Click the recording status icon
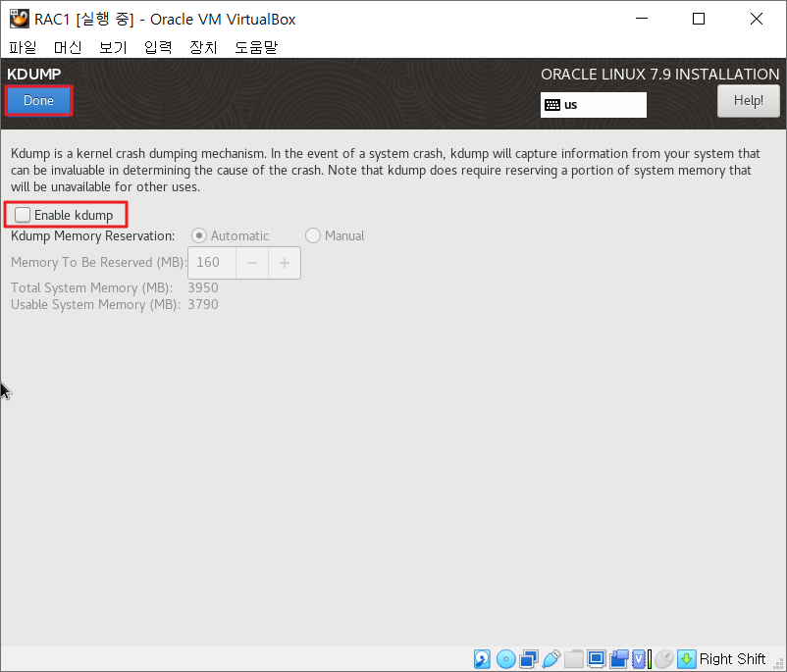The height and width of the screenshot is (672, 787). tap(619, 658)
